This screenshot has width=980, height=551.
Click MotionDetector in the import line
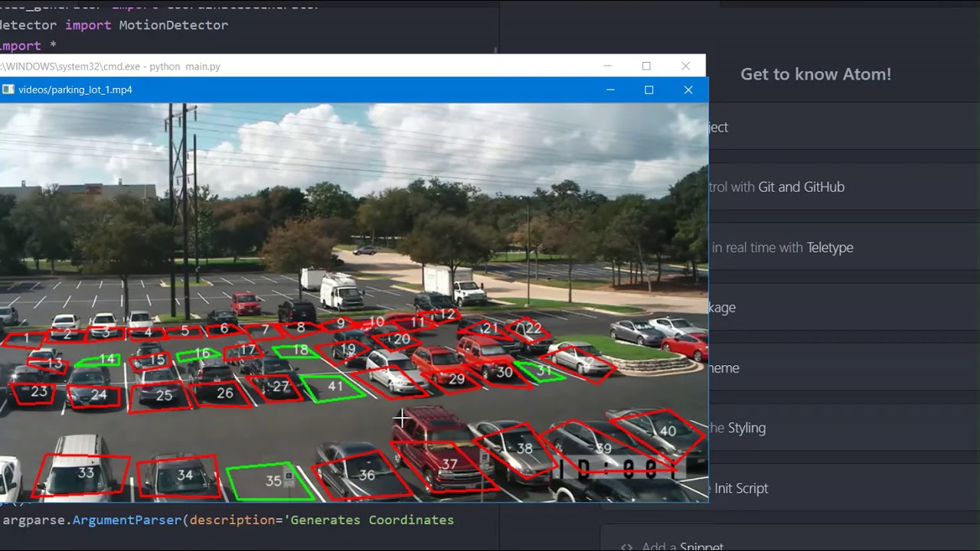pos(173,25)
